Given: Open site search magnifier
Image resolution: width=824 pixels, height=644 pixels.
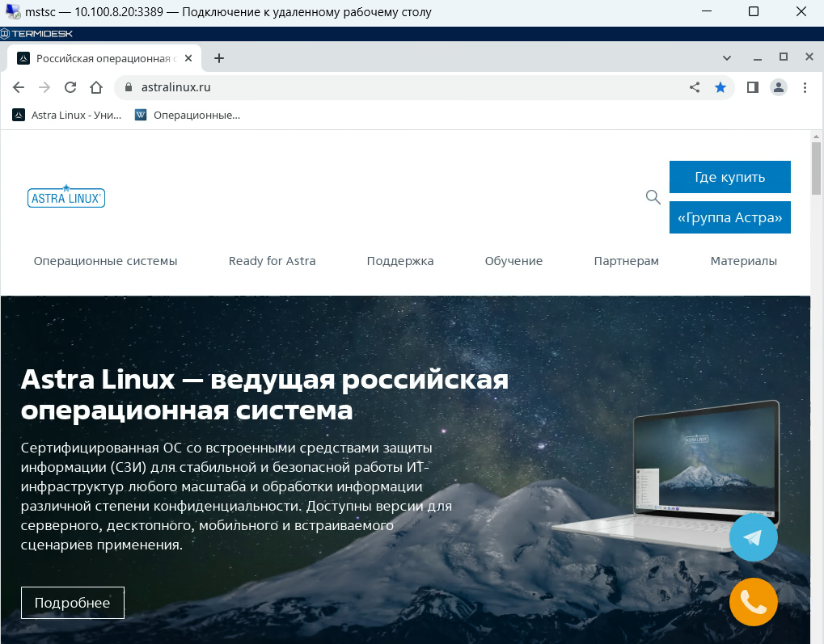Looking at the screenshot, I should (x=653, y=197).
